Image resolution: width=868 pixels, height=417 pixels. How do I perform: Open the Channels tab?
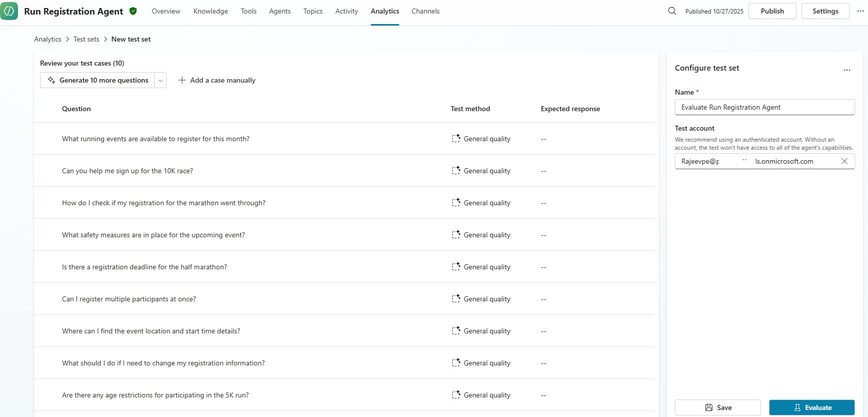425,11
